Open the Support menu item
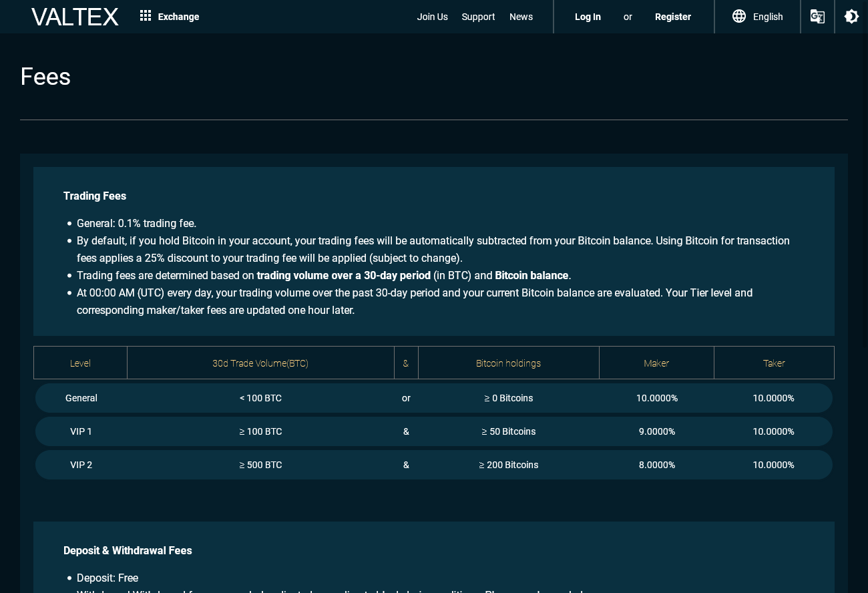This screenshot has width=868, height=593. pyautogui.click(x=478, y=17)
